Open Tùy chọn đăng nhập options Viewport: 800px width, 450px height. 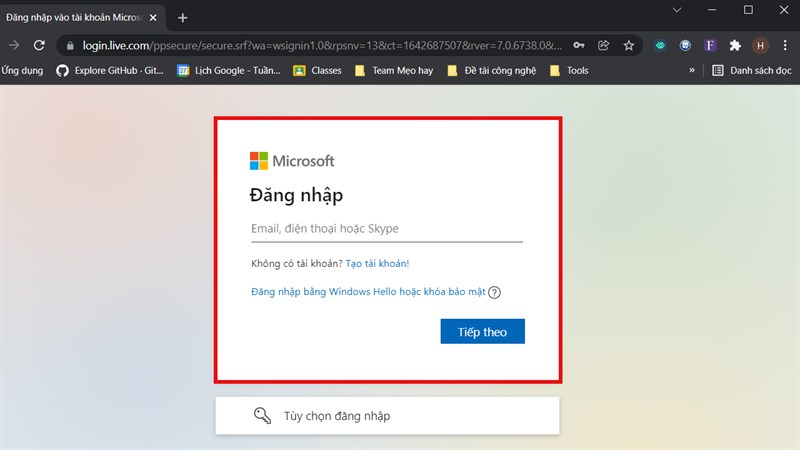pyautogui.click(x=387, y=416)
